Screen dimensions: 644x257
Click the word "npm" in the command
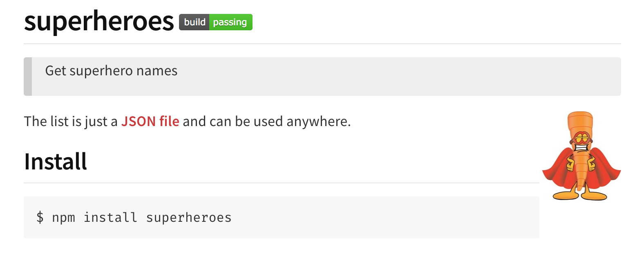click(x=64, y=218)
